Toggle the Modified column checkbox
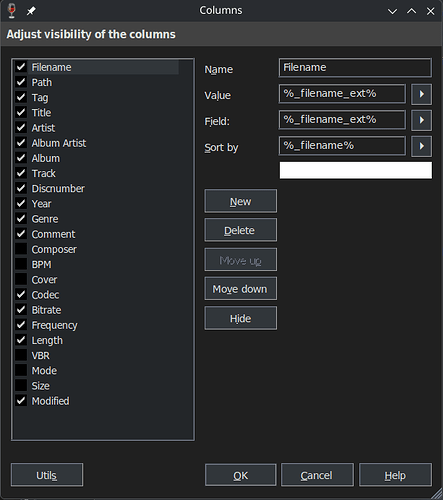The height and width of the screenshot is (500, 443). [x=21, y=401]
